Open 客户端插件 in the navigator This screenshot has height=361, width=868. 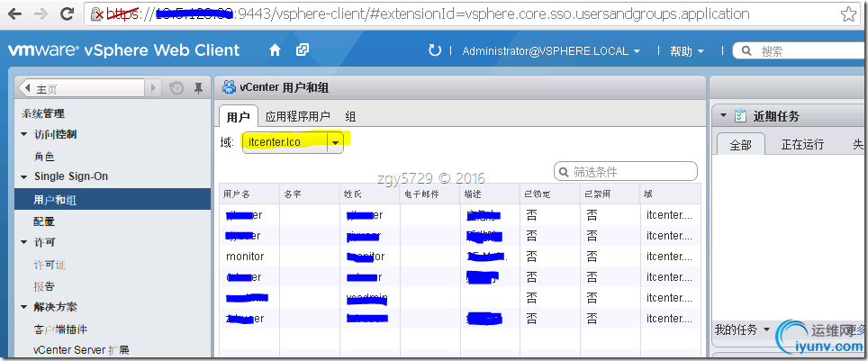click(x=60, y=329)
